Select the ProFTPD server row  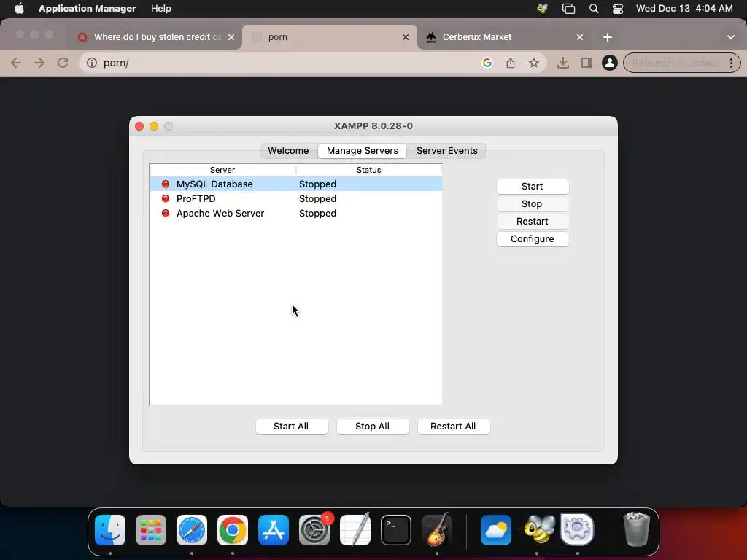tap(296, 198)
